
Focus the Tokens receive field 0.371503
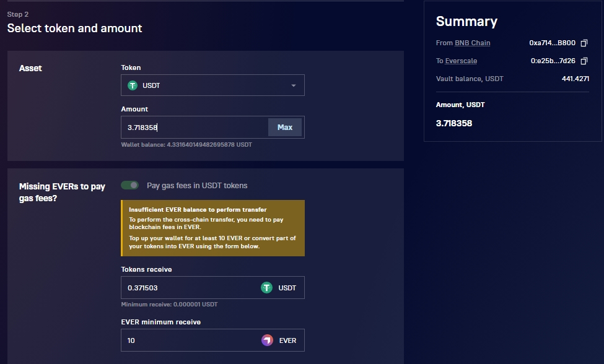212,287
